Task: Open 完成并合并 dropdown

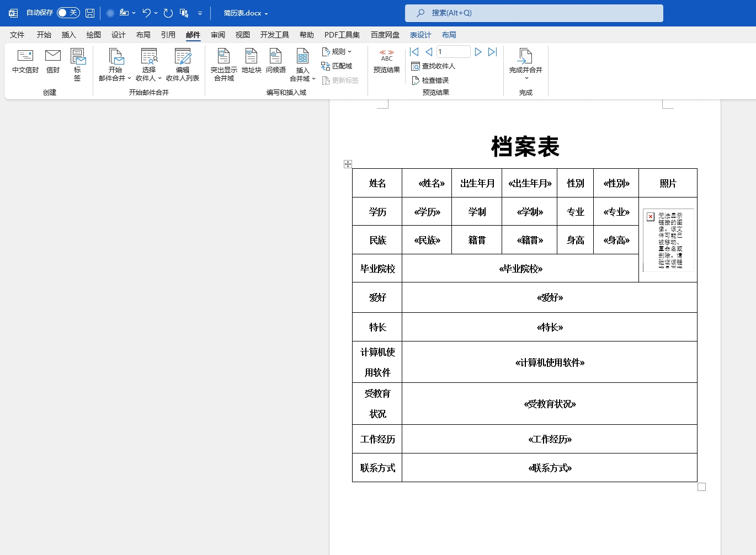Action: (x=526, y=64)
